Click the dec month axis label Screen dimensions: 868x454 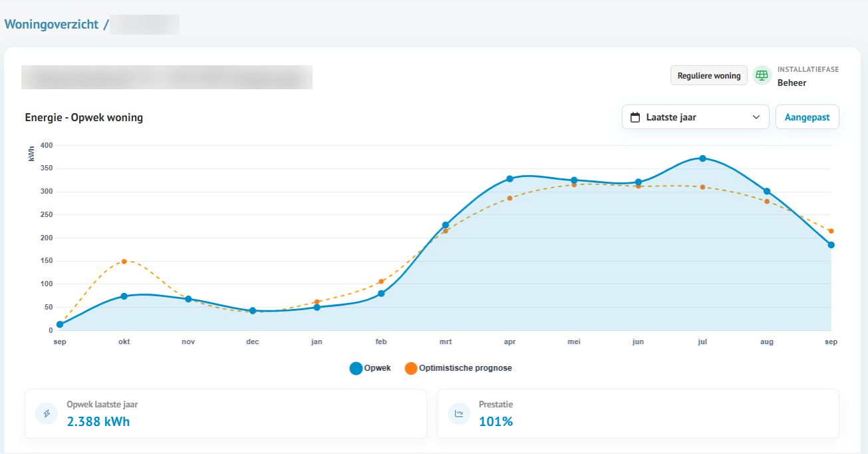pyautogui.click(x=253, y=342)
